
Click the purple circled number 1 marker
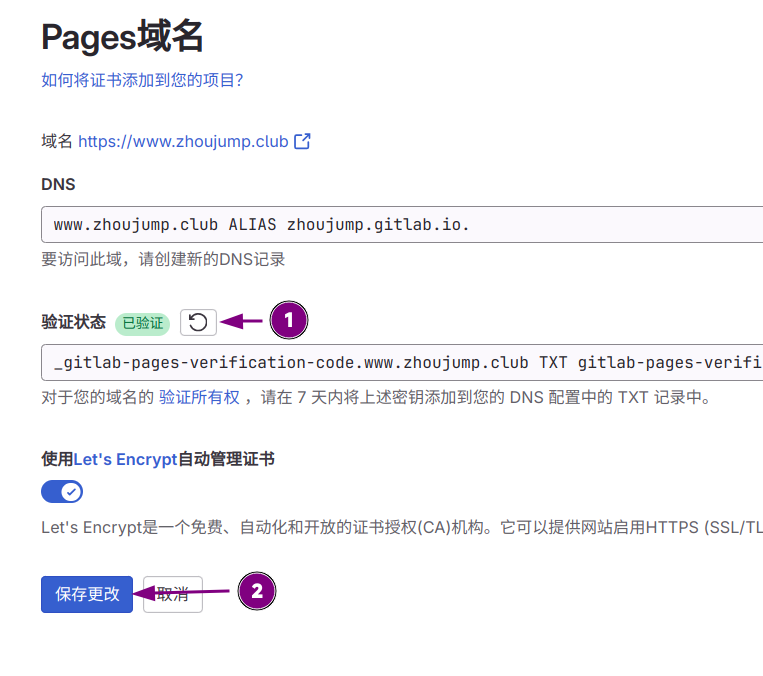[288, 321]
